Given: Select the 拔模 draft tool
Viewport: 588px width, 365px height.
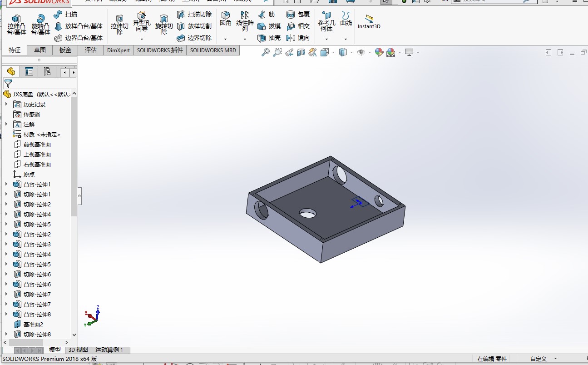Looking at the screenshot, I should pos(269,26).
